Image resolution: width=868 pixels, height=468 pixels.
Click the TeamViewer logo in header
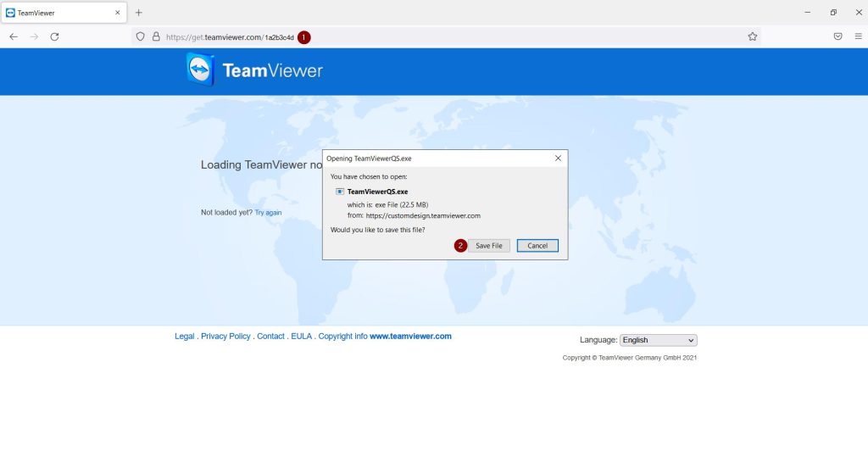click(254, 70)
